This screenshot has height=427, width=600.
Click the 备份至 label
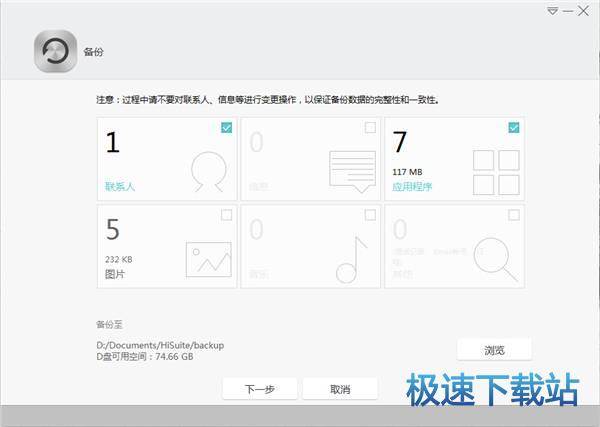pos(109,325)
